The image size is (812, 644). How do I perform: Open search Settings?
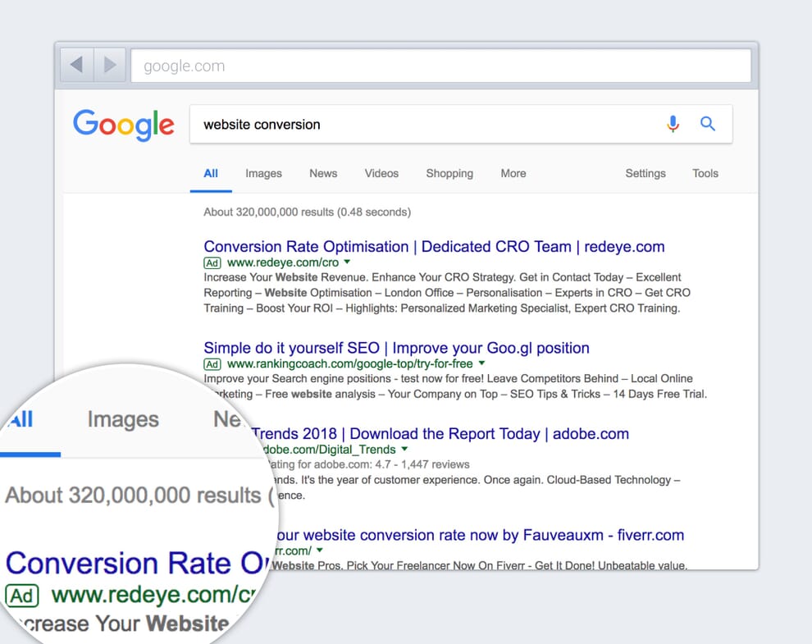pos(645,174)
